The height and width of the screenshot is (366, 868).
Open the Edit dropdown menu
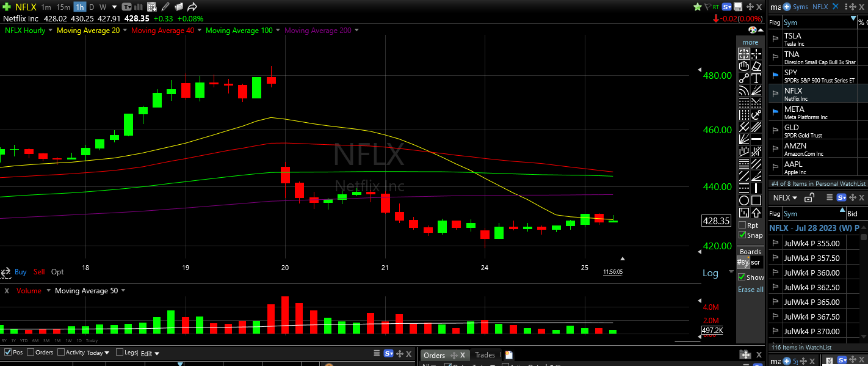click(150, 354)
